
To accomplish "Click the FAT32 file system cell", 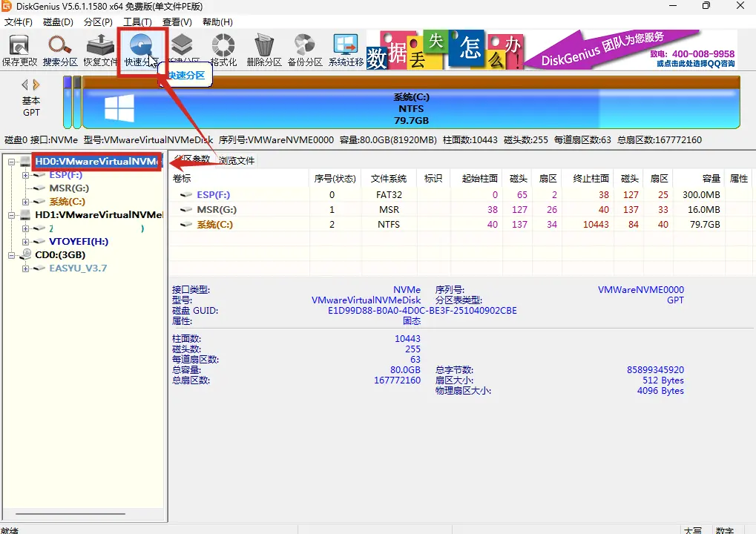I will point(389,195).
